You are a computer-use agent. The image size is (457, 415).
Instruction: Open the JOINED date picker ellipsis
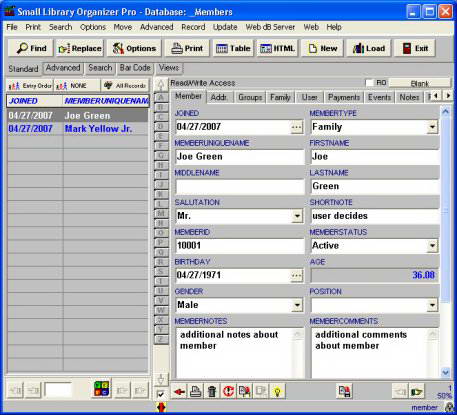[x=296, y=127]
